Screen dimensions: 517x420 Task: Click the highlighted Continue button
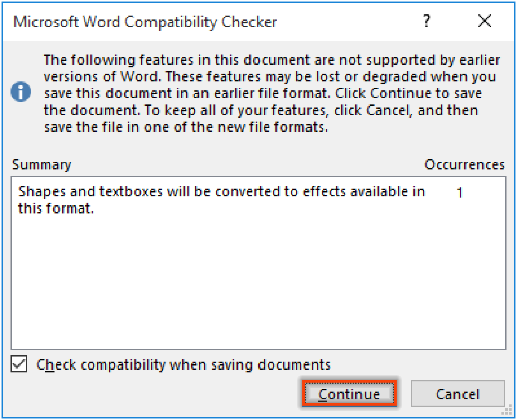[349, 394]
